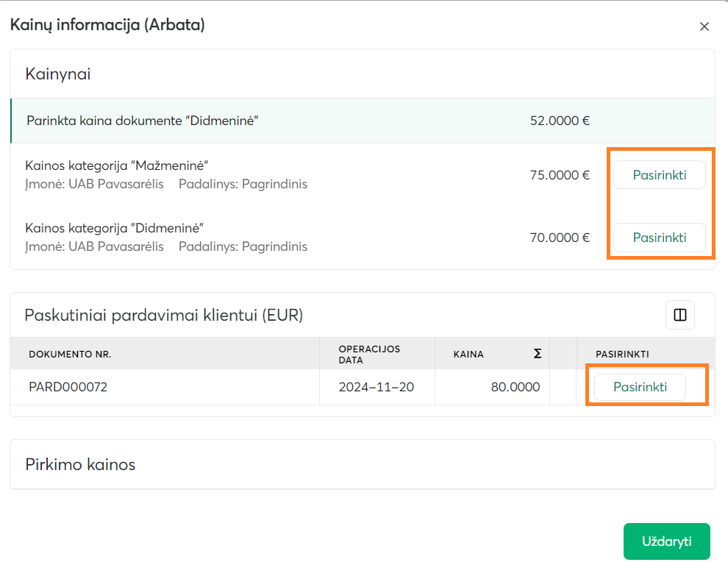Expand the Pirkimo kainos section
The width and height of the screenshot is (728, 576).
[x=81, y=465]
